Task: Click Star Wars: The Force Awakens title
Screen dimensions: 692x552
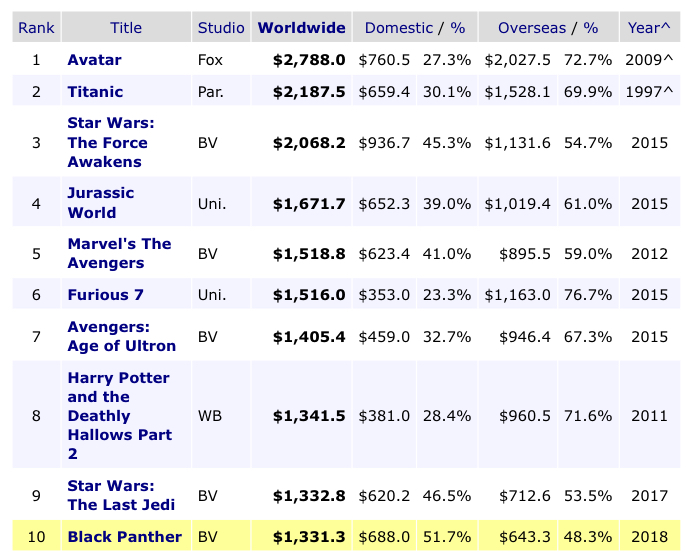Action: [x=107, y=142]
